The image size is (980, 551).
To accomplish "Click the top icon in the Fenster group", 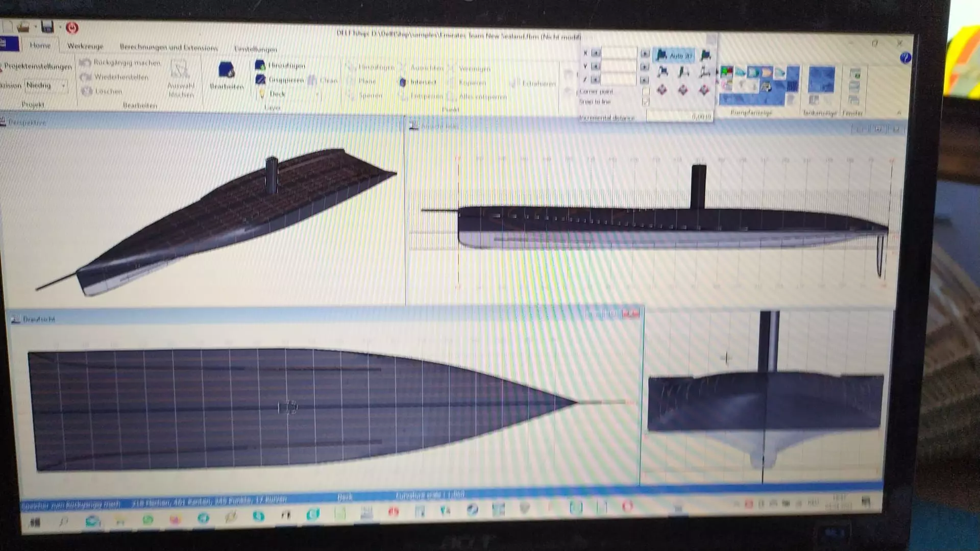I will click(855, 74).
